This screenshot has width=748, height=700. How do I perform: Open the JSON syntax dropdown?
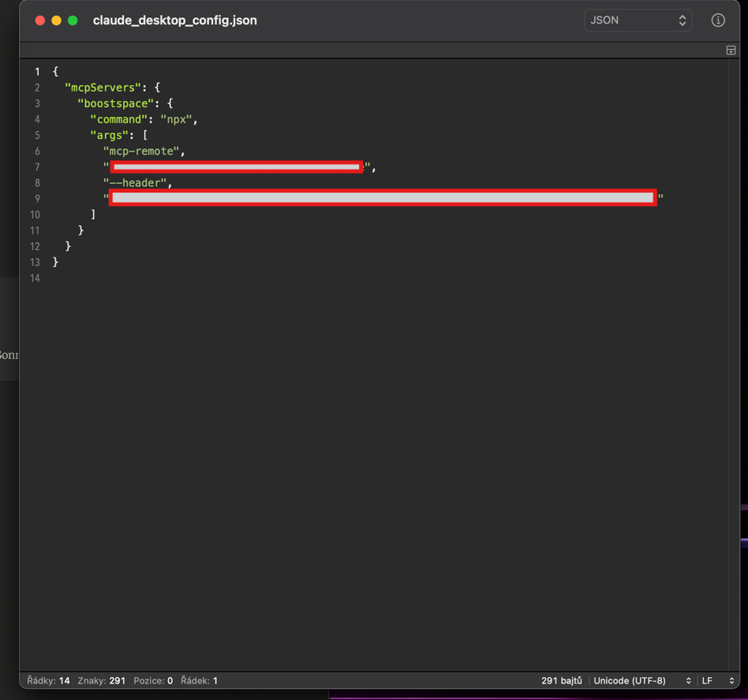coord(638,21)
